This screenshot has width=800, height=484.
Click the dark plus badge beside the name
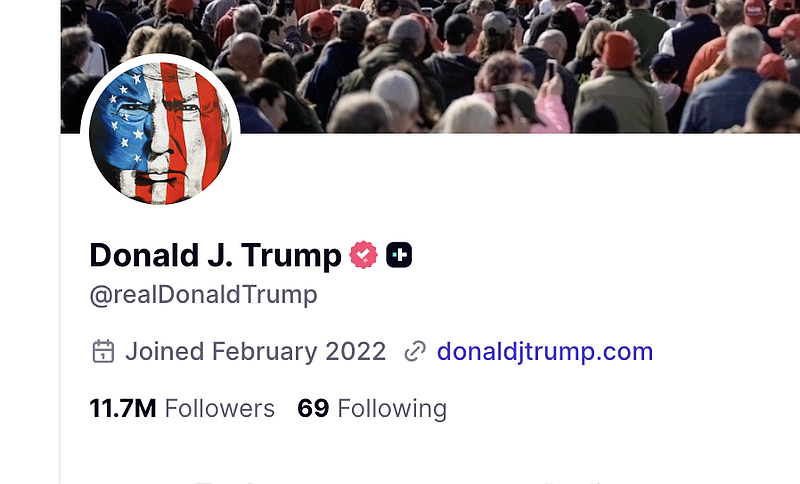click(x=399, y=254)
